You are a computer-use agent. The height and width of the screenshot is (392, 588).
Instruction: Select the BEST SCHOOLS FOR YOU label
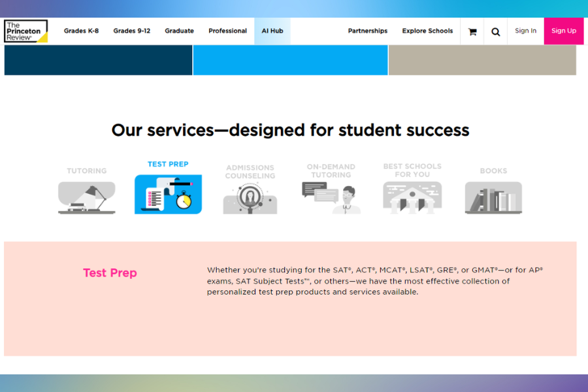412,171
